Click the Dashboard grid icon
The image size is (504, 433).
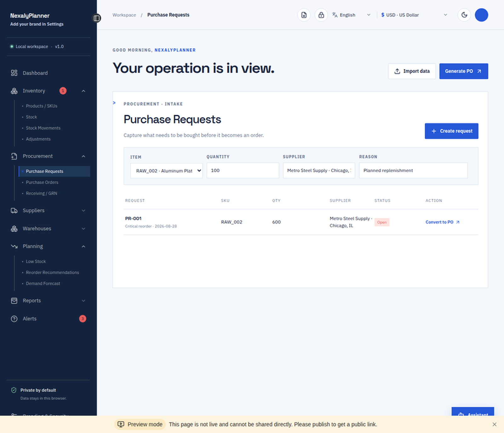click(x=14, y=73)
